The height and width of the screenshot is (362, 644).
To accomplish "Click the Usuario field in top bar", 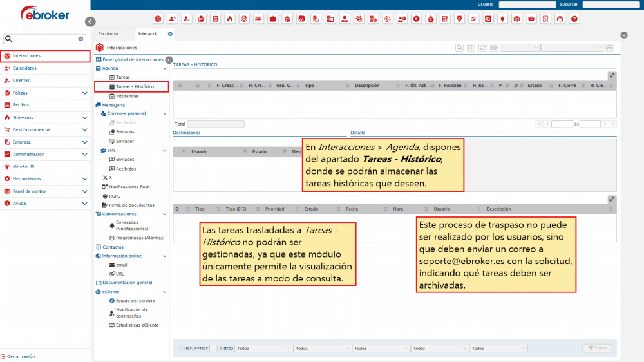I will coord(527,5).
